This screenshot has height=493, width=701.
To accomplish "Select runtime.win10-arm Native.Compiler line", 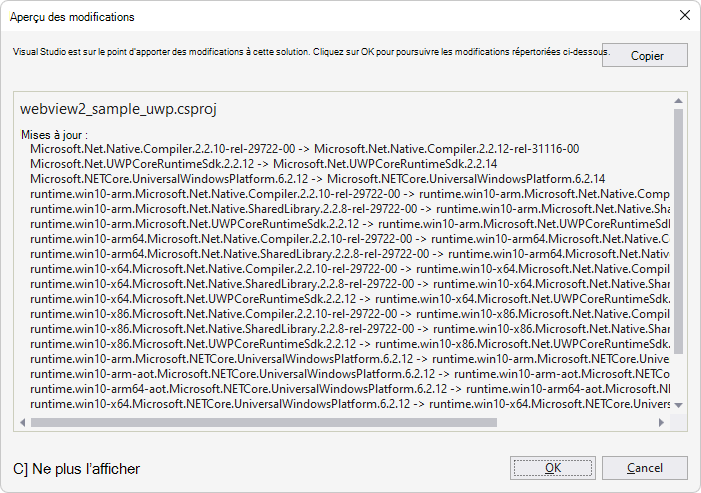I will point(350,194).
